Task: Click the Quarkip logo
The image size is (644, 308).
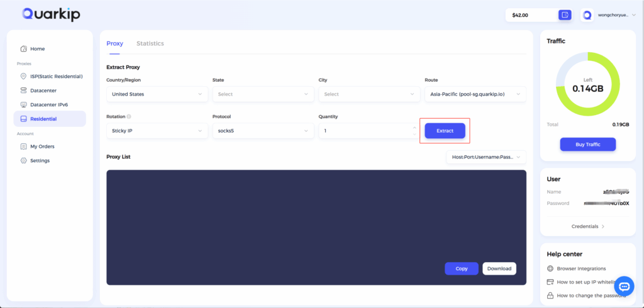Action: 50,14
